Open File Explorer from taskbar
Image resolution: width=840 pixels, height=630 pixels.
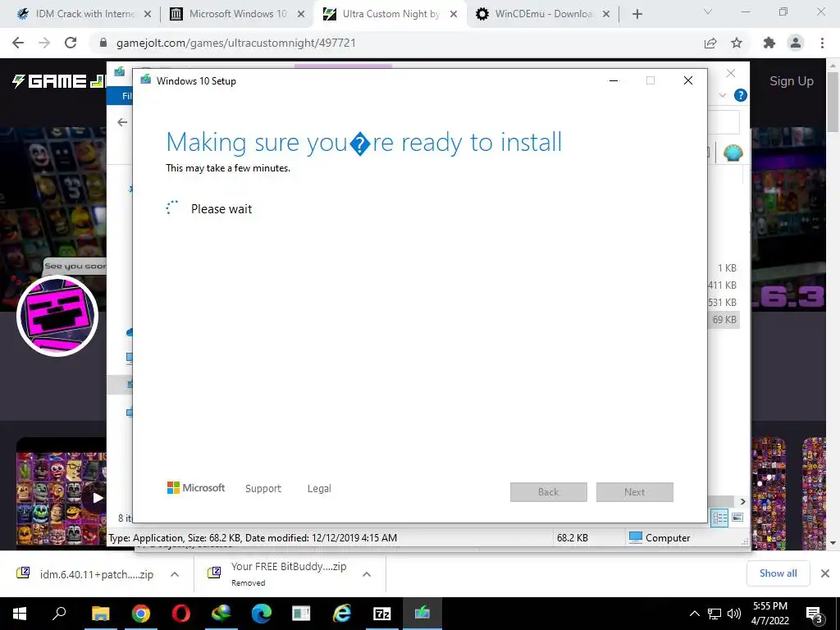[x=100, y=614]
